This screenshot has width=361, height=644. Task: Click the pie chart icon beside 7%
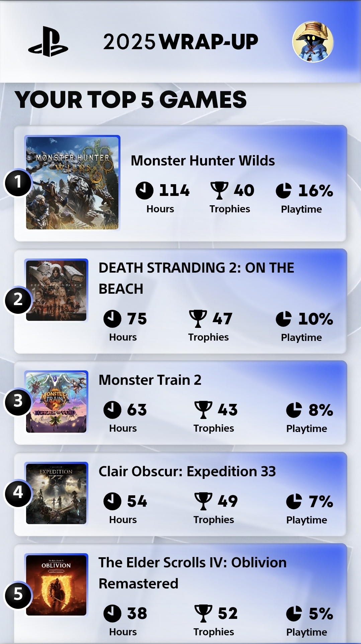tap(294, 501)
